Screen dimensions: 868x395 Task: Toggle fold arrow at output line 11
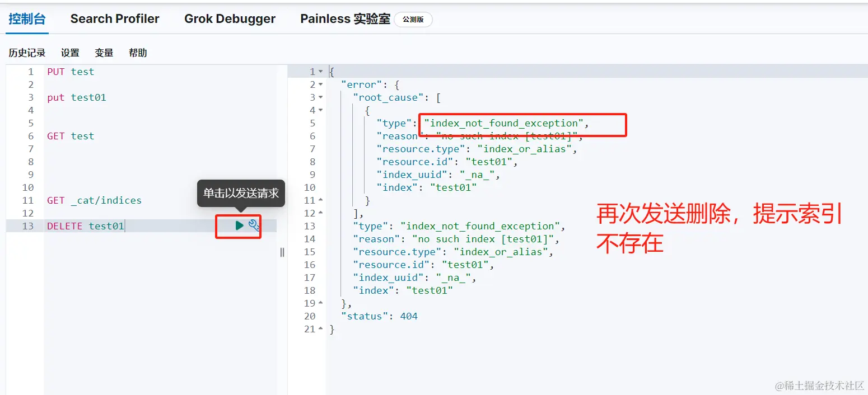(x=321, y=200)
